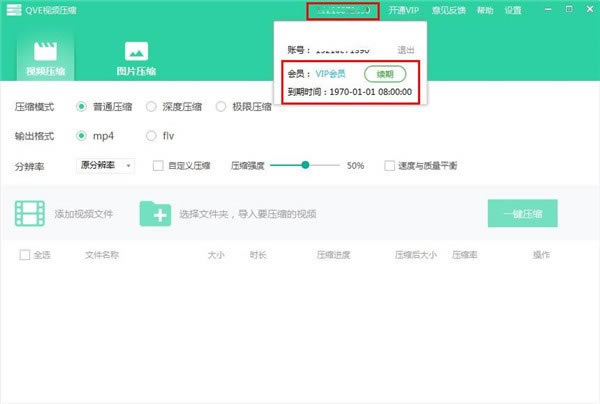The image size is (600, 404).
Task: Open the 设置 menu
Action: point(513,10)
